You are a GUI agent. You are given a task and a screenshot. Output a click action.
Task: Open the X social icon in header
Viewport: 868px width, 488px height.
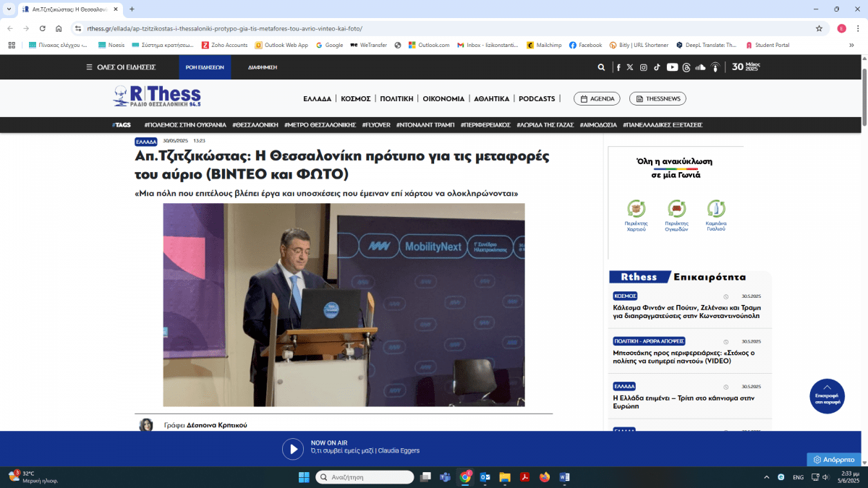pyautogui.click(x=630, y=67)
